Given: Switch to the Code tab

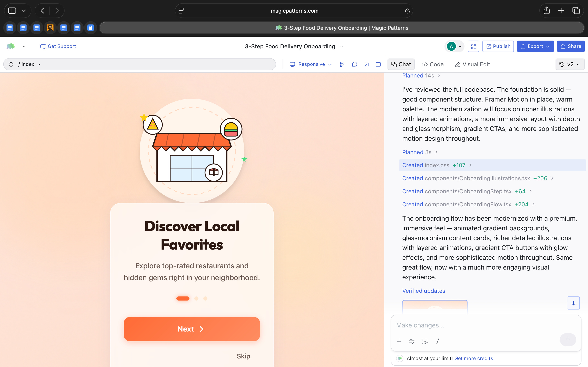Looking at the screenshot, I should (432, 64).
